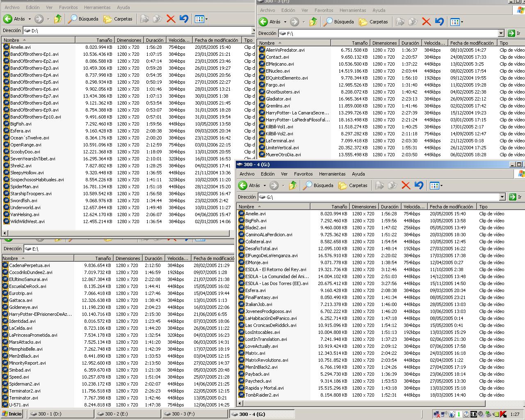Click the Up folder icon in G: window
Screen dimensions: 525x420
292,185
